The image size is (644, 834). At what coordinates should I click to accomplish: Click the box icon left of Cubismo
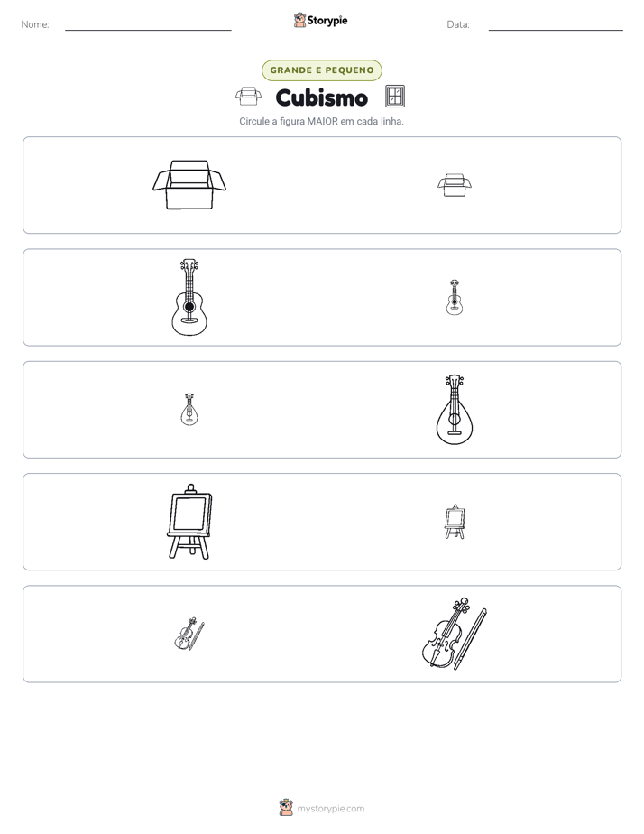(x=248, y=97)
